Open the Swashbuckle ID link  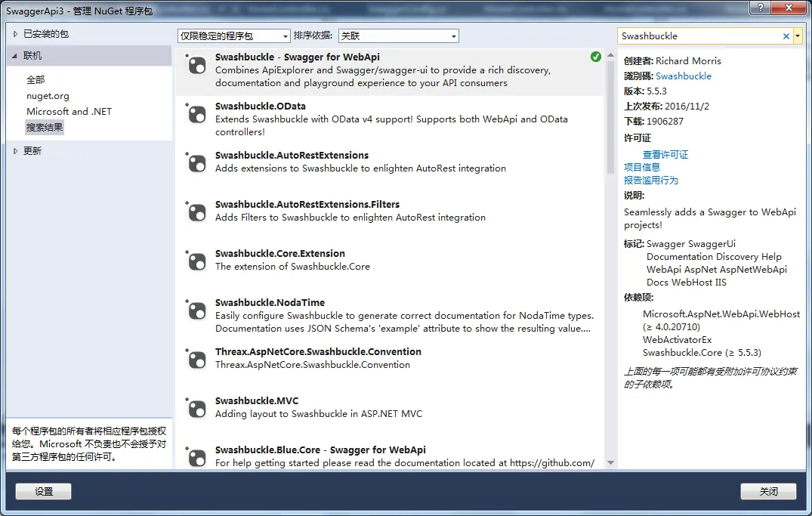pos(684,76)
